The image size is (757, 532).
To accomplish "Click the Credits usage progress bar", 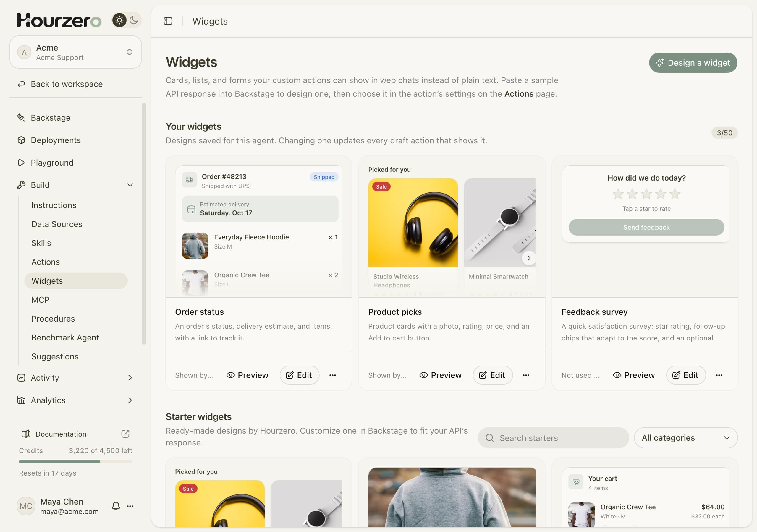I will click(x=75, y=461).
